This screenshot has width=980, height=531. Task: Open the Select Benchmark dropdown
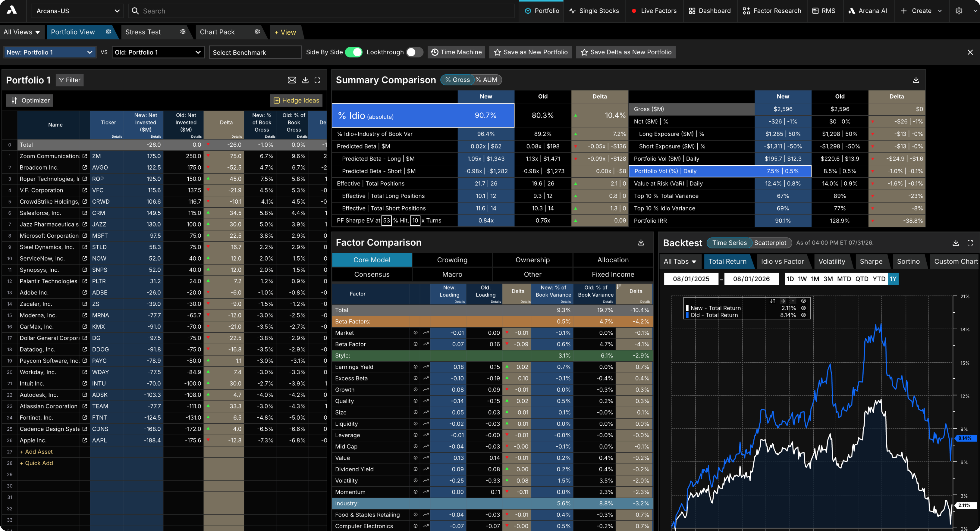click(255, 52)
